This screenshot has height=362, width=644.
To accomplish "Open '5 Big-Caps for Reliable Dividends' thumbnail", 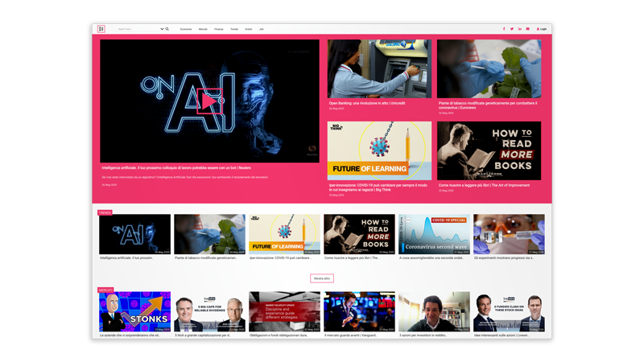I will pos(209,311).
